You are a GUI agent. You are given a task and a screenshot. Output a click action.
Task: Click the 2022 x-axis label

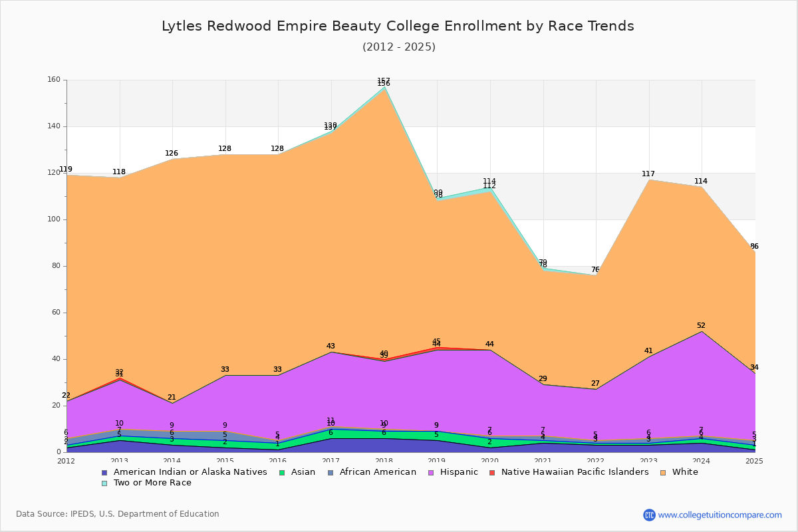point(596,461)
